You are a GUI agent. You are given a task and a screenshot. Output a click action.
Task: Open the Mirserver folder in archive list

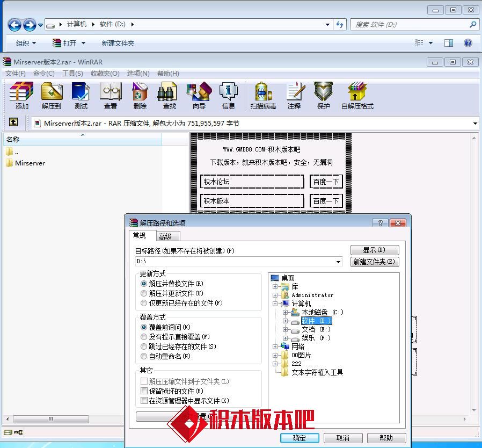click(x=30, y=163)
